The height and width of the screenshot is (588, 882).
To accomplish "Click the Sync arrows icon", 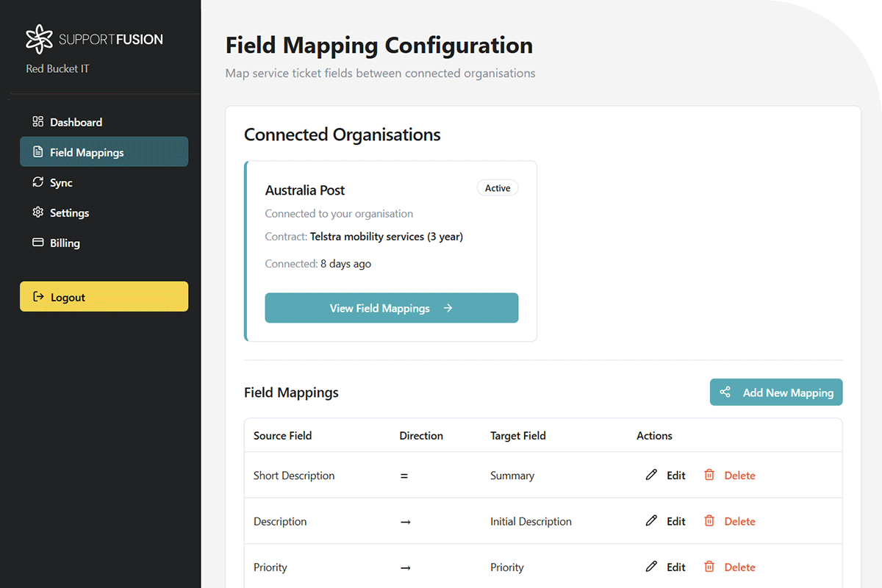I will tap(38, 182).
